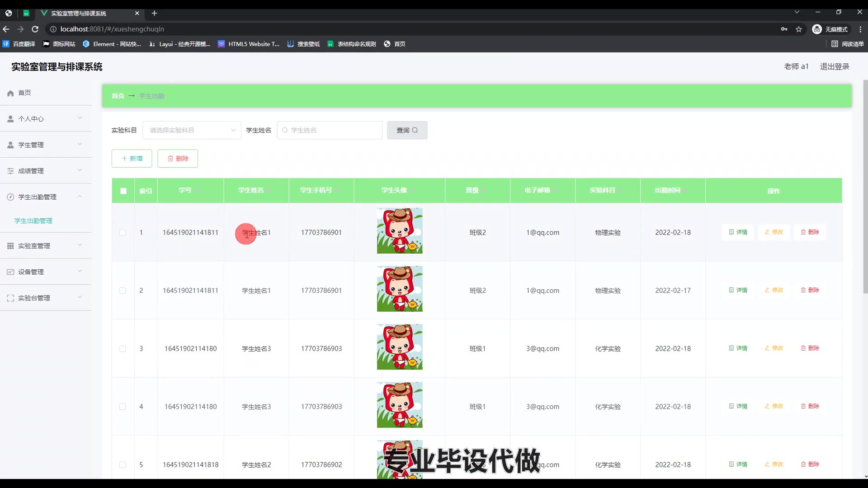Open a new browser tab
Image resolution: width=868 pixels, height=488 pixels.
click(x=154, y=13)
